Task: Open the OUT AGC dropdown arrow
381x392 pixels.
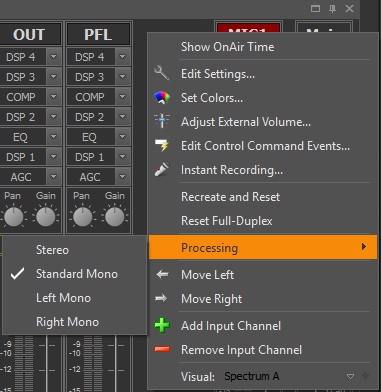Action: 54,177
